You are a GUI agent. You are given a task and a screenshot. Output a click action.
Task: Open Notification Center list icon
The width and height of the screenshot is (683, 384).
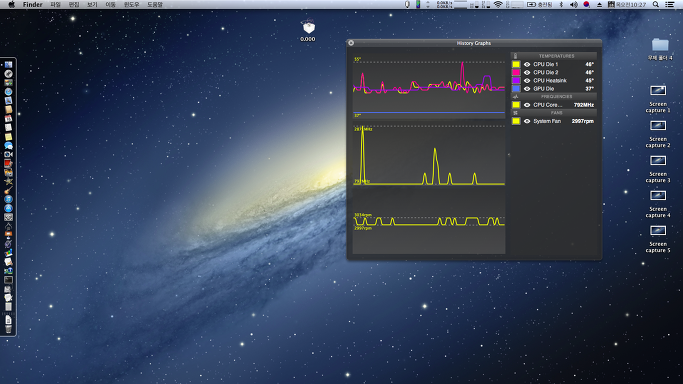(670, 4)
